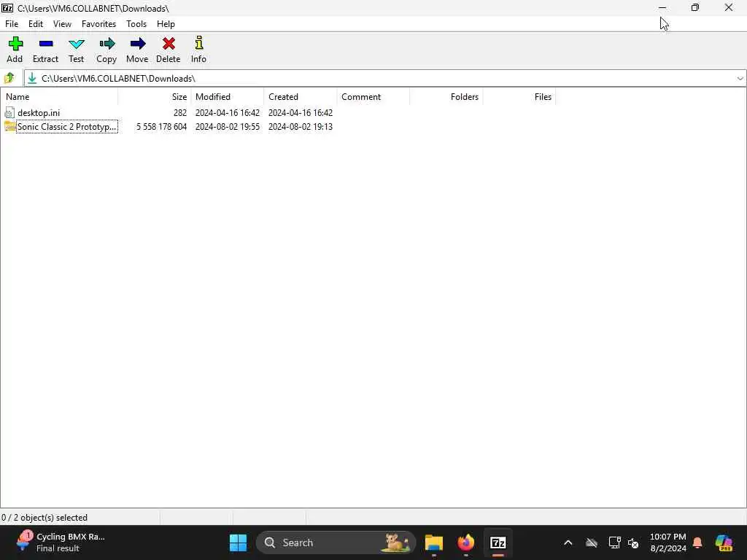Open Firefox from the taskbar
Screen dimensions: 747x560
(x=466, y=542)
